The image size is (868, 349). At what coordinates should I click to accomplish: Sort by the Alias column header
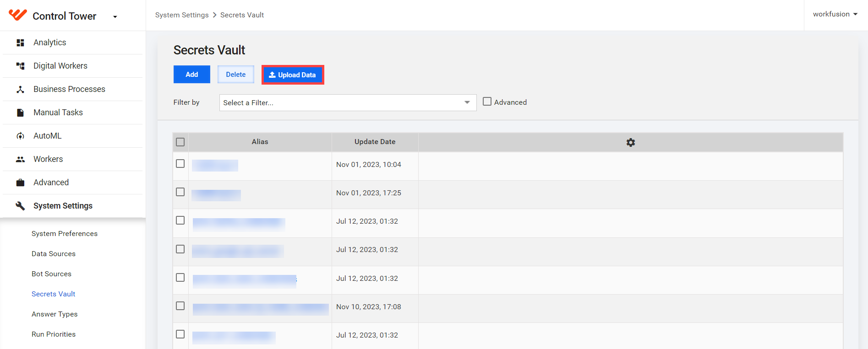click(x=260, y=142)
